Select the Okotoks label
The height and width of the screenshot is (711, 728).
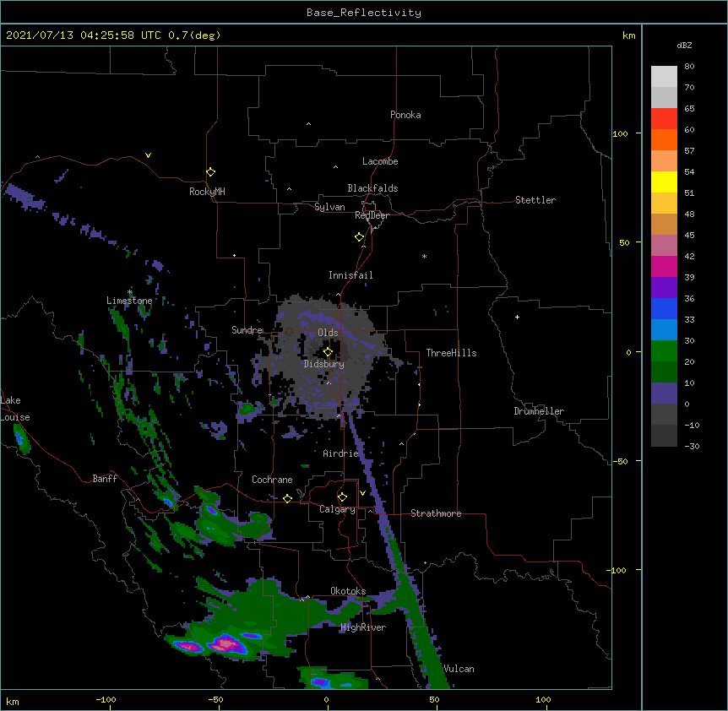(348, 591)
